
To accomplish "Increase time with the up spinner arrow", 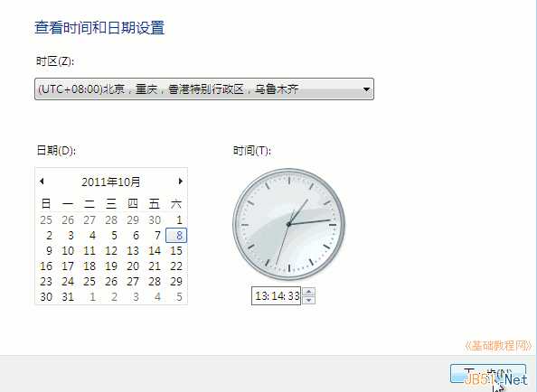I will (309, 292).
